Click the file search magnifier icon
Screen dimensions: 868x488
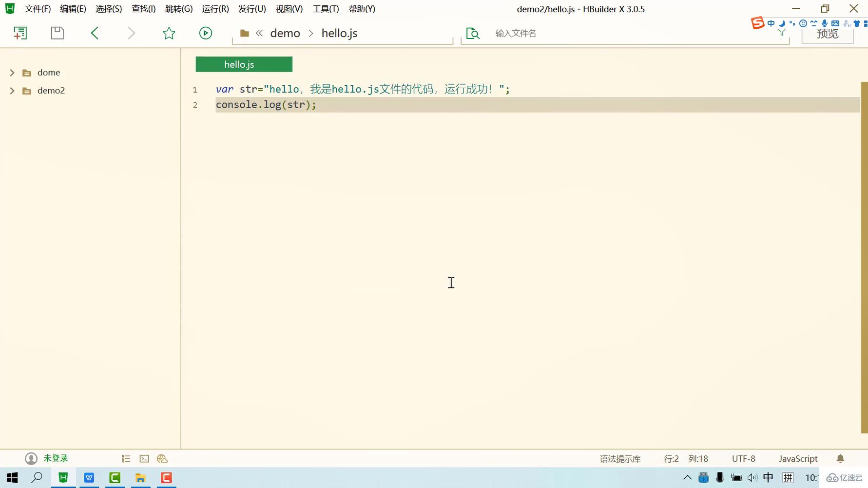[473, 33]
